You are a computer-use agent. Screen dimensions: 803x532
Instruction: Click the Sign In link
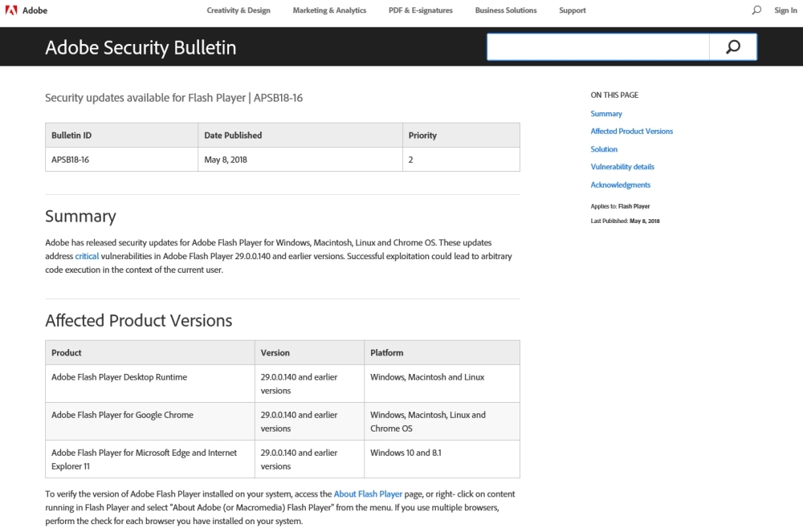click(x=785, y=10)
